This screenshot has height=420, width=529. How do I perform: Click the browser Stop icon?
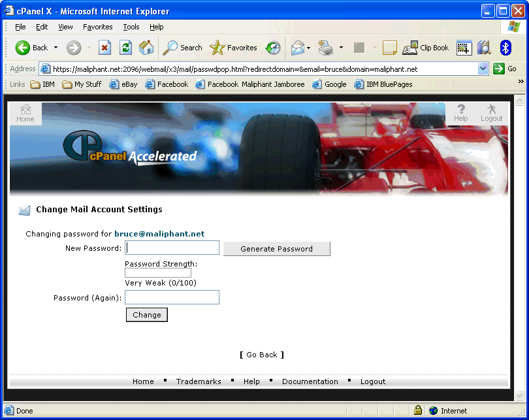(104, 48)
